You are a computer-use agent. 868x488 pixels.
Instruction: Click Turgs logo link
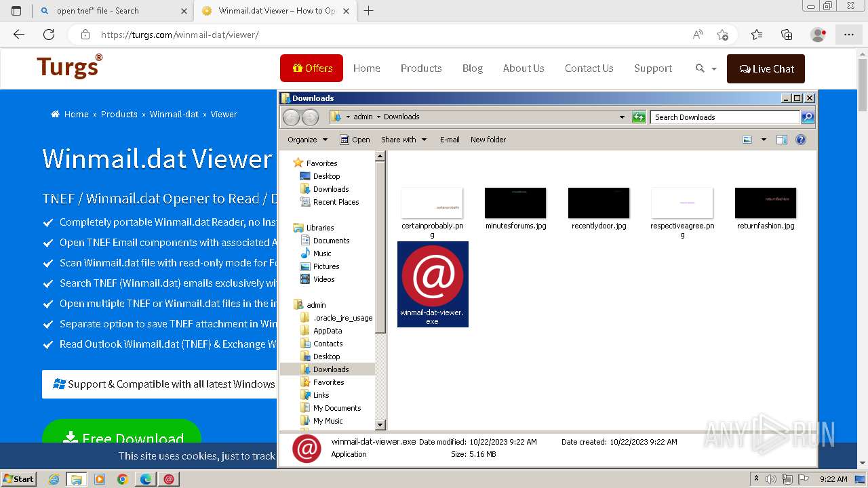click(x=70, y=66)
